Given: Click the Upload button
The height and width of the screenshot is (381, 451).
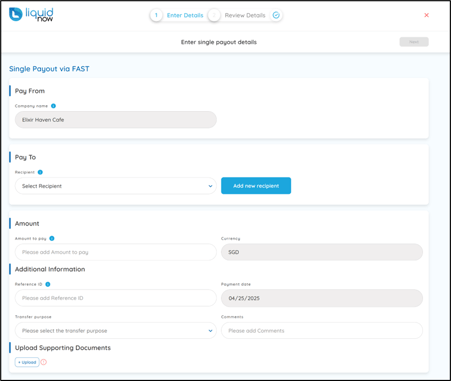Looking at the screenshot, I should coord(27,362).
